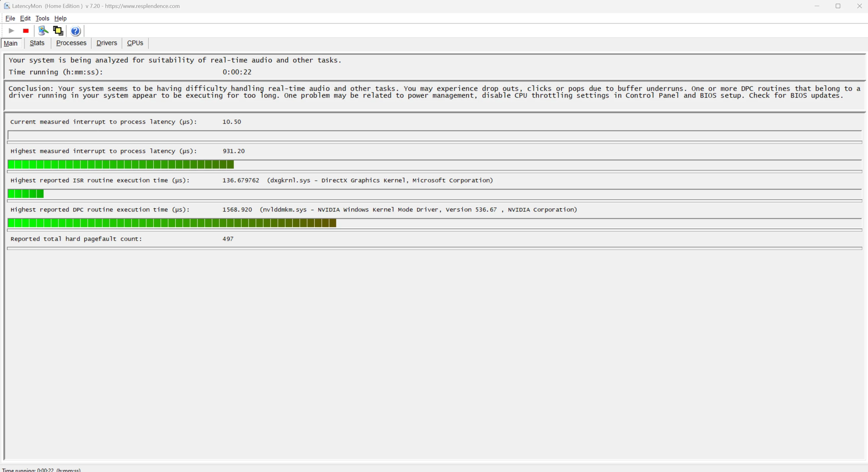Stop monitoring with the red square button
Screen dimensions: 868x472
[26, 31]
